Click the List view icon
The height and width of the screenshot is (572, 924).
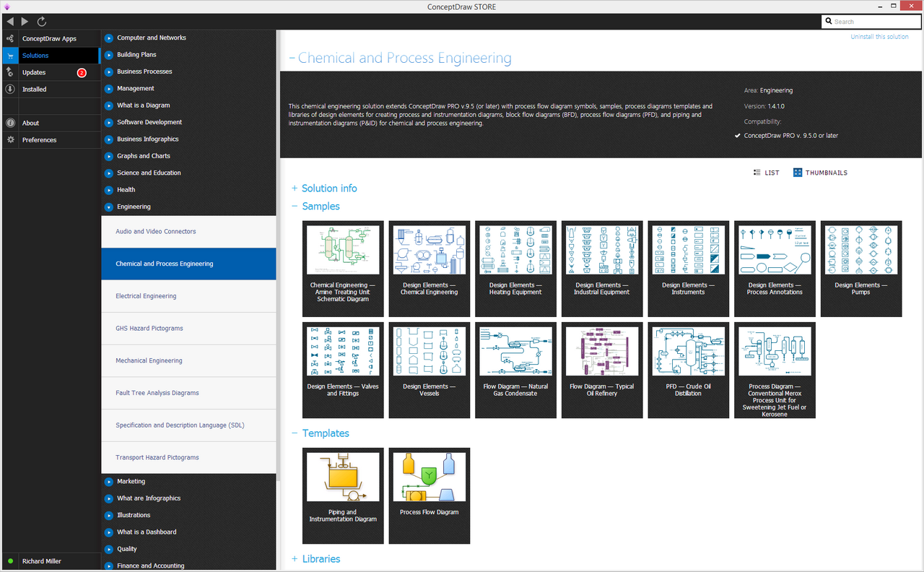pyautogui.click(x=757, y=173)
